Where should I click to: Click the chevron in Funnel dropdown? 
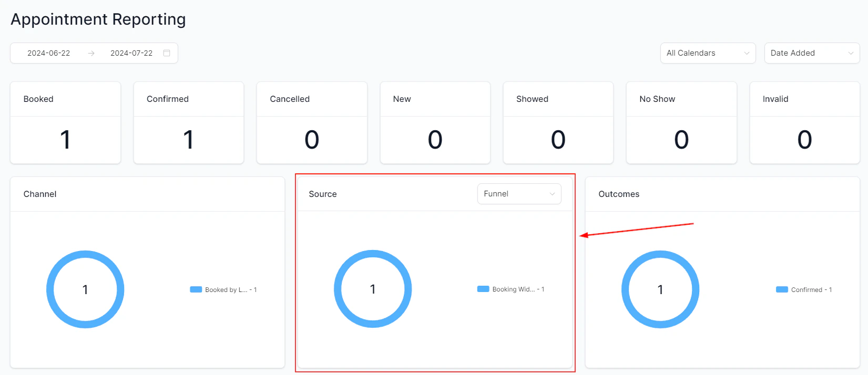[552, 194]
